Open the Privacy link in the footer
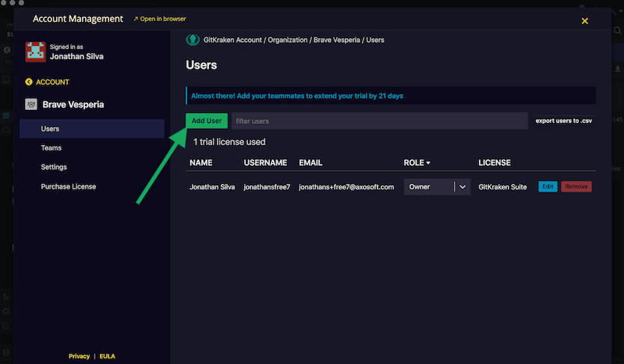 pyautogui.click(x=79, y=356)
